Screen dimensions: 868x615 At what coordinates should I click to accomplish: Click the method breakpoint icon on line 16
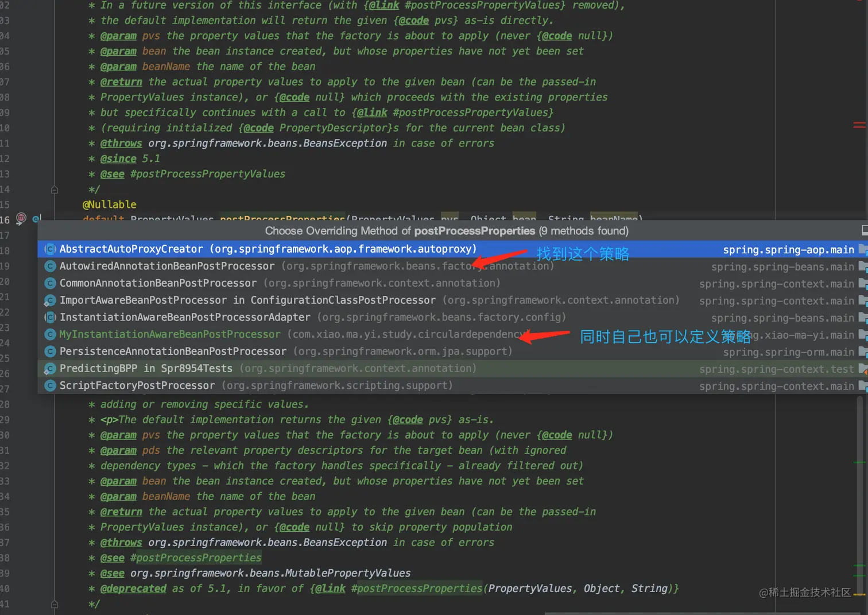pyautogui.click(x=21, y=218)
